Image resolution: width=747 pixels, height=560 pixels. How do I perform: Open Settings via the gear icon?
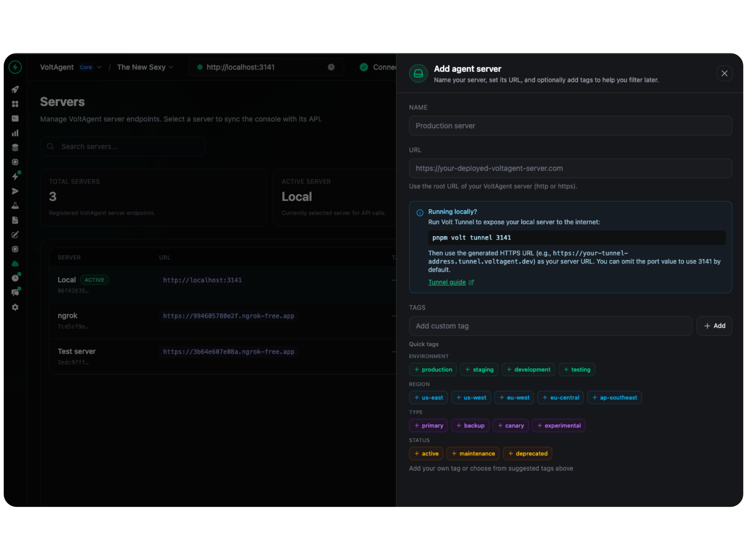click(x=15, y=307)
